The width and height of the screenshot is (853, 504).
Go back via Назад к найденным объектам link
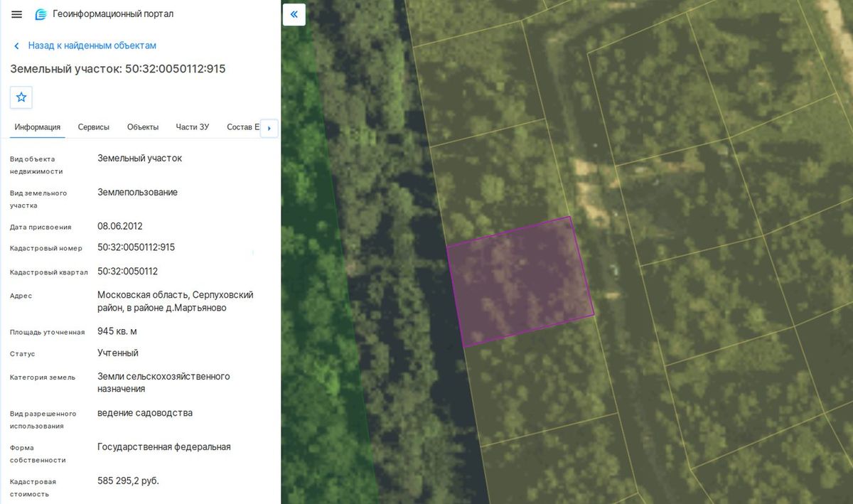pos(92,45)
